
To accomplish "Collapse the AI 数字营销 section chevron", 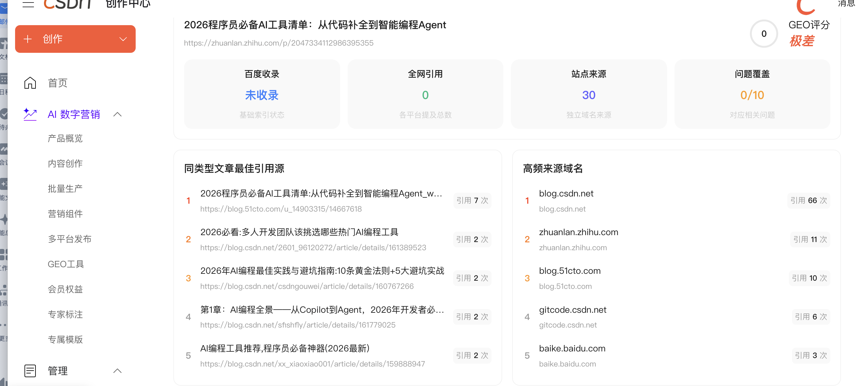I will 117,114.
